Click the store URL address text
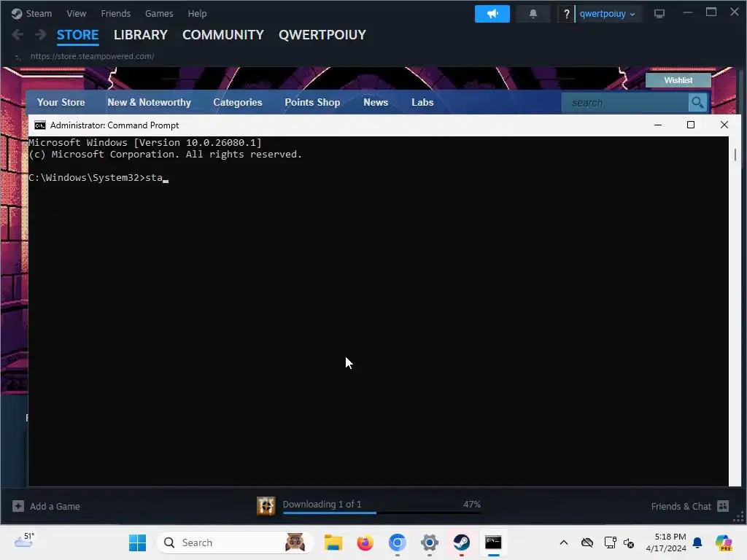This screenshot has height=560, width=747. (93, 56)
